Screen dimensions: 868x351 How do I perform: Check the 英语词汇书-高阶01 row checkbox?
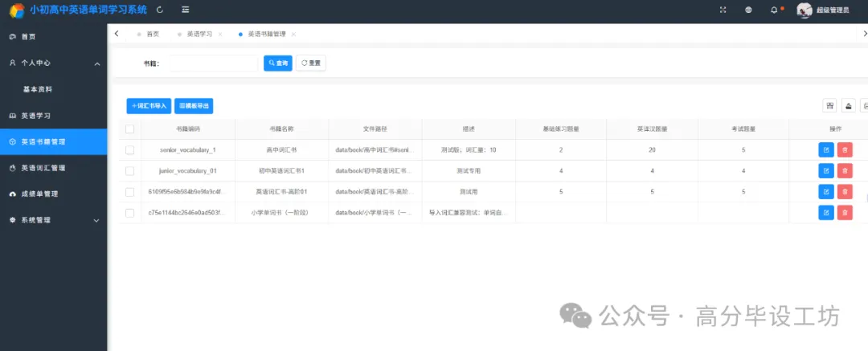pos(129,191)
